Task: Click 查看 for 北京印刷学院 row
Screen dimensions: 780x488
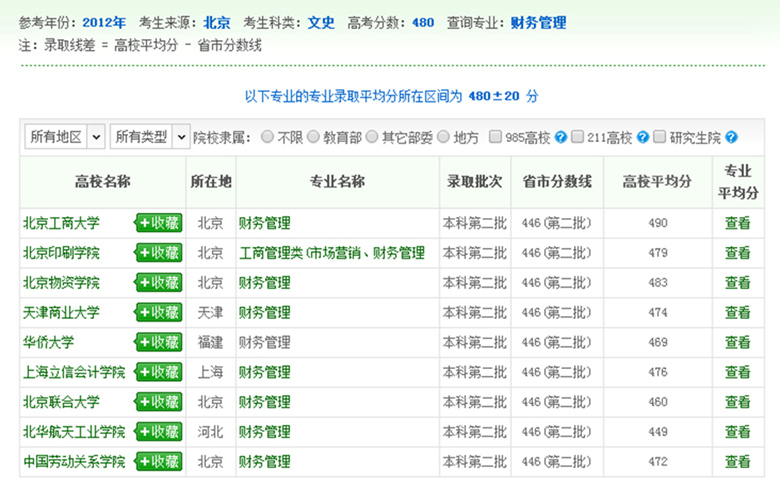Action: click(737, 253)
